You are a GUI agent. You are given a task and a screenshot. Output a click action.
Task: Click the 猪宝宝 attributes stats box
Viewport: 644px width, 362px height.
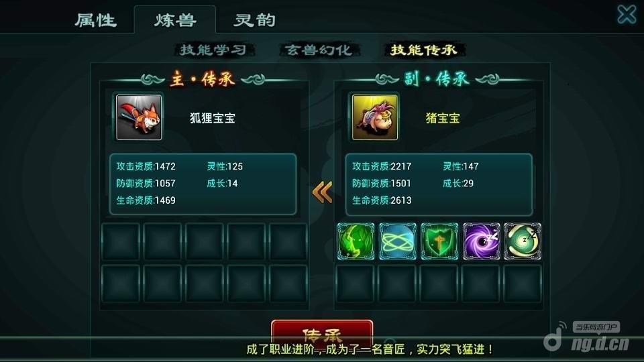[x=439, y=185]
